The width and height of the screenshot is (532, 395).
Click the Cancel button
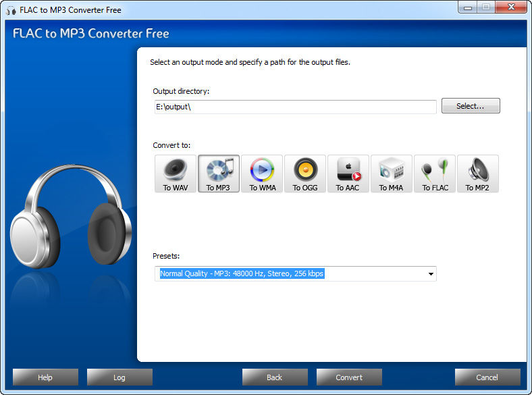(487, 377)
